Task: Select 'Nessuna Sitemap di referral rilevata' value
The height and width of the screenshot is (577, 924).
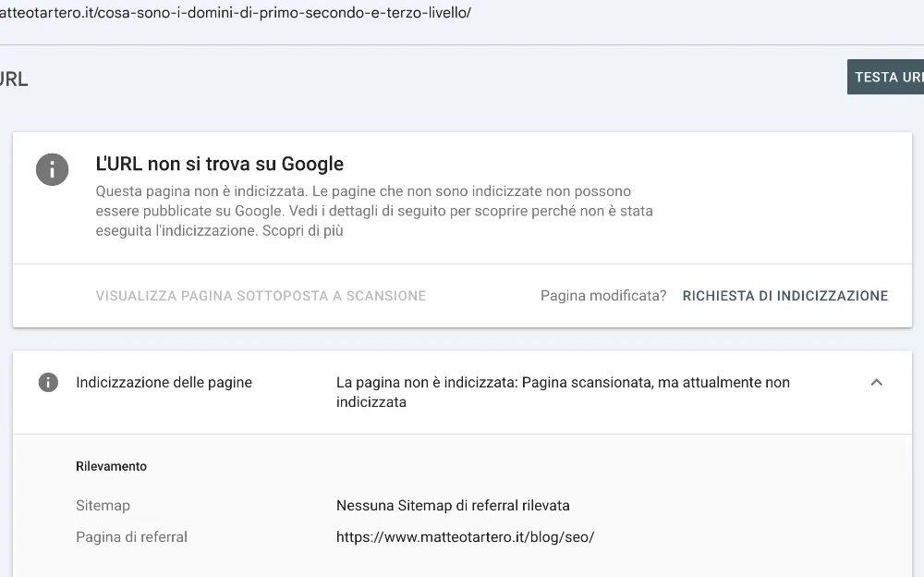Action: [x=453, y=506]
